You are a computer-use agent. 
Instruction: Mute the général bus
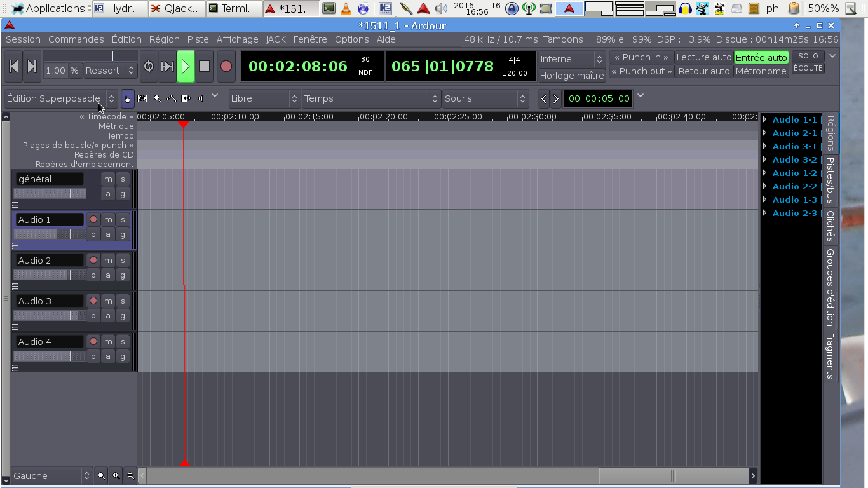108,179
